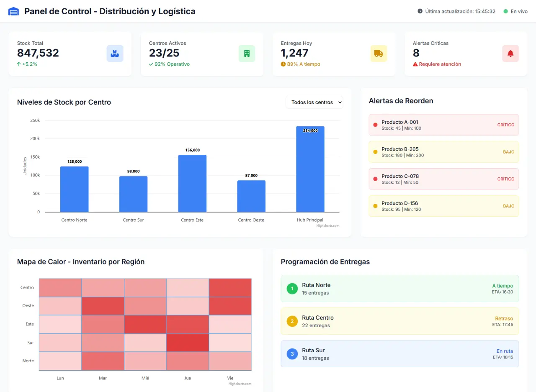Click the En ruta status on Ruta Sur
Screen dimensions: 536x392
505,351
